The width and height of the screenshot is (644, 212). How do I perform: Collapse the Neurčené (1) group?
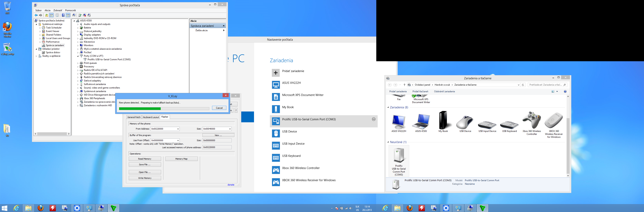point(388,142)
